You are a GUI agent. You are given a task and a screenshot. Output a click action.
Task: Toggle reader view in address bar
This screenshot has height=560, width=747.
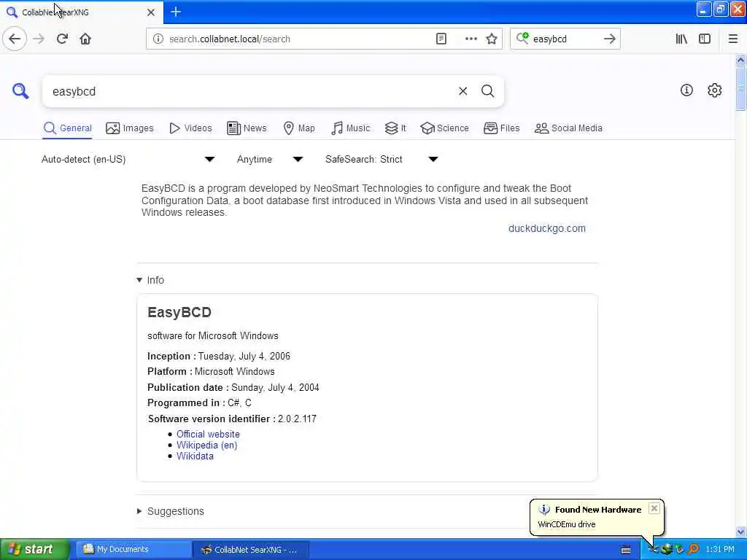441,39
